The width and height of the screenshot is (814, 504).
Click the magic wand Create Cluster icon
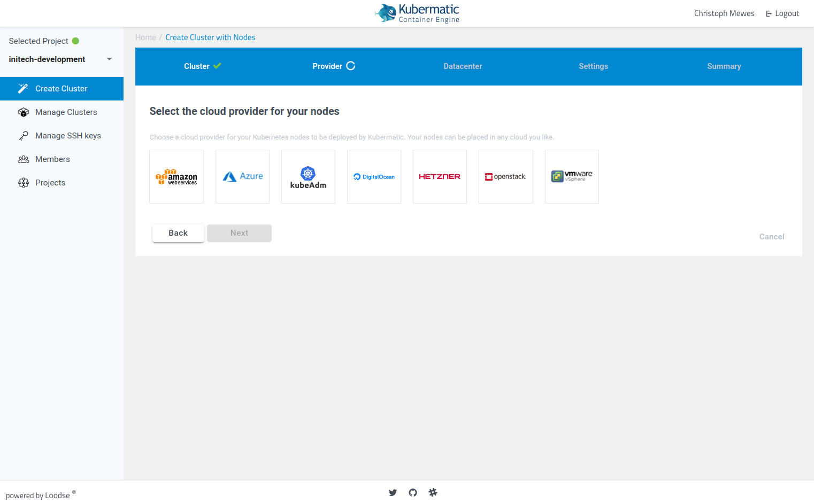point(23,89)
